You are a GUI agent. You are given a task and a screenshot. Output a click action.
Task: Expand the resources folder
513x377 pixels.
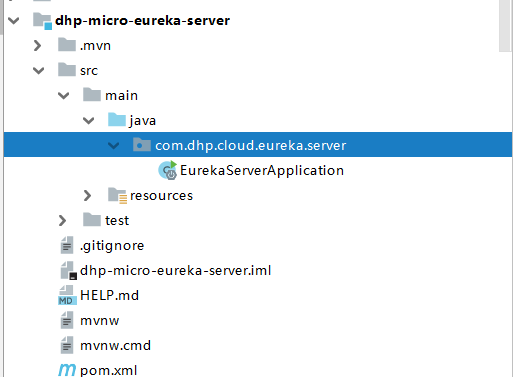pyautogui.click(x=88, y=195)
